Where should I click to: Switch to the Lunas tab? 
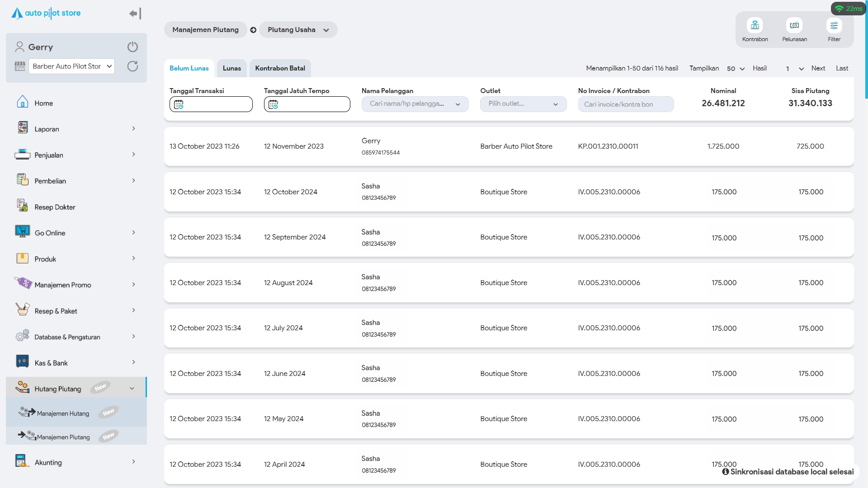tap(231, 68)
